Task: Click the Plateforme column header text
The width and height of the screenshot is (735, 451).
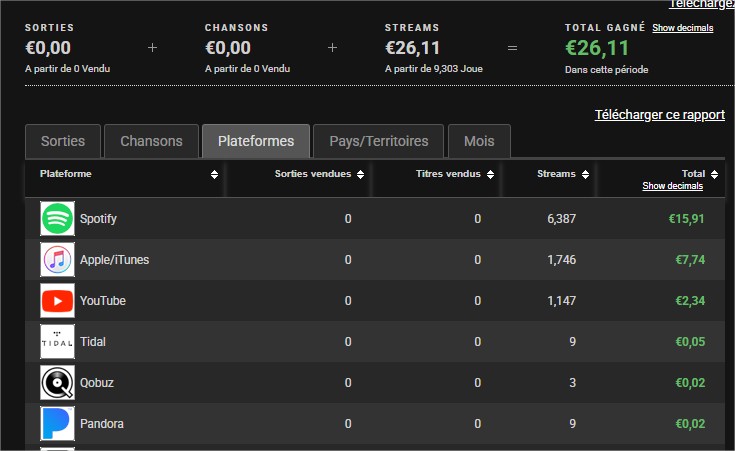Action: pos(66,173)
